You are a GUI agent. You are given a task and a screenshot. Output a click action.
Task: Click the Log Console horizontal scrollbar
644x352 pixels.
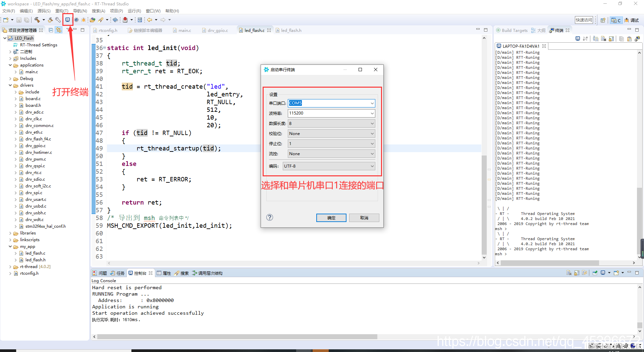point(237,337)
